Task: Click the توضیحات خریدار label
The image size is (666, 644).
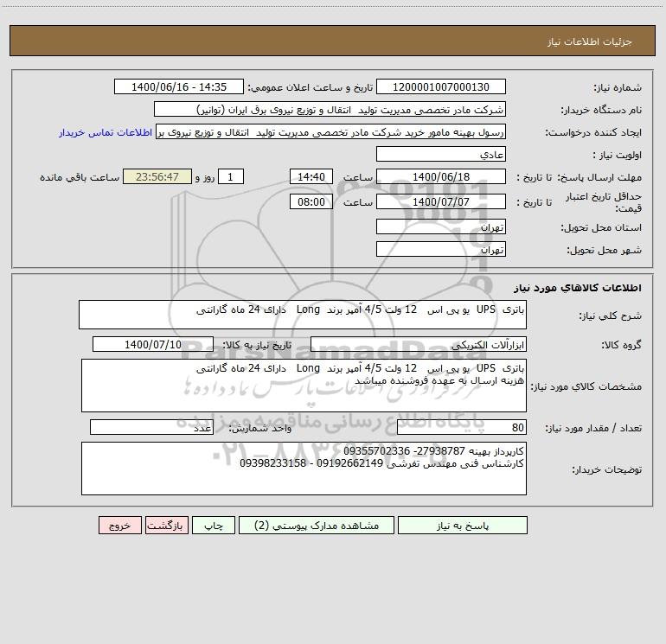Action: click(607, 469)
